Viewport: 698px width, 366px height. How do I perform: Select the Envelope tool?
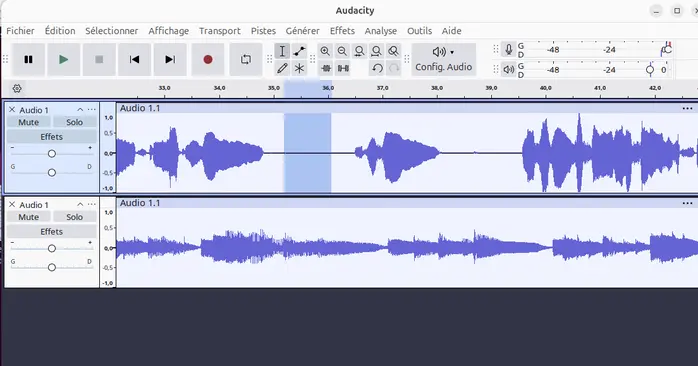point(299,51)
